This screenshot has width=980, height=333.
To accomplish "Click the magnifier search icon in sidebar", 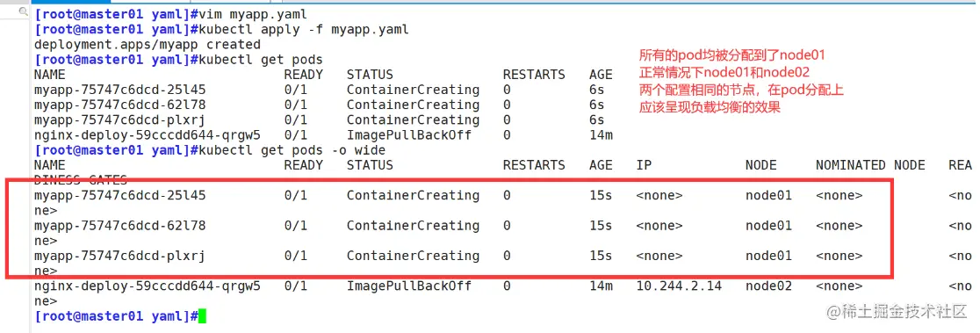I will point(23,12).
